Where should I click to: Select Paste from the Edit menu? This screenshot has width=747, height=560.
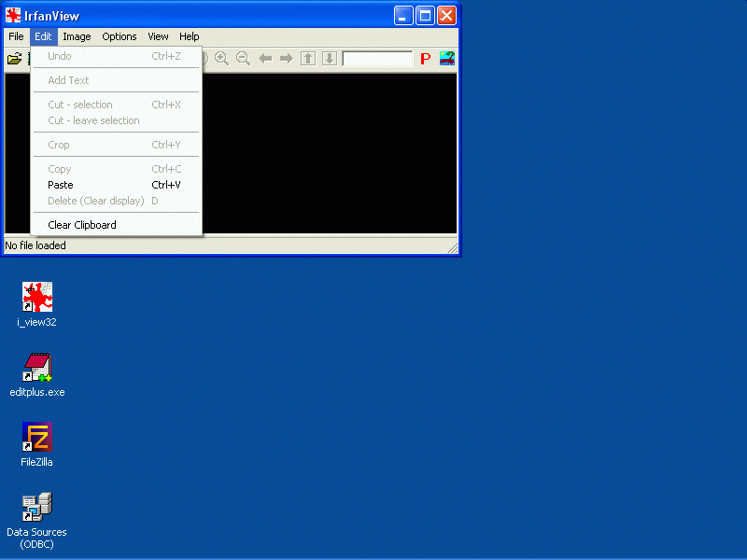[x=61, y=185]
